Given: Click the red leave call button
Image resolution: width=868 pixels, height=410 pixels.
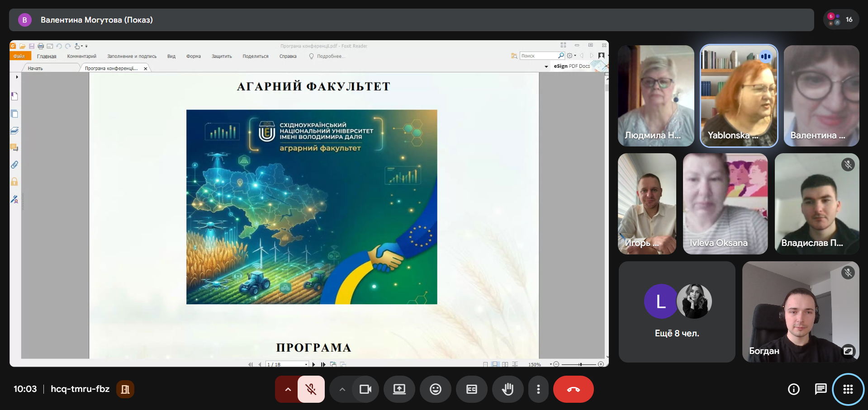Looking at the screenshot, I should (x=573, y=389).
